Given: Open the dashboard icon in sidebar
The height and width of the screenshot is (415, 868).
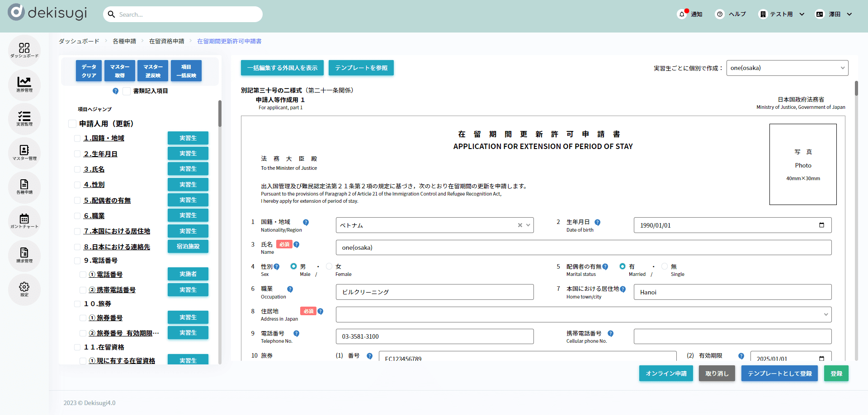Looking at the screenshot, I should click(x=24, y=50).
